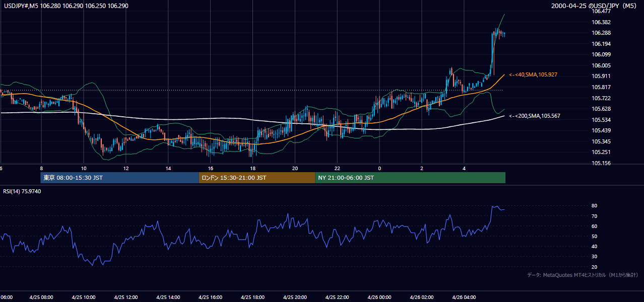Click price axis value 105.345
This screenshot has width=644, height=302.
[601, 141]
